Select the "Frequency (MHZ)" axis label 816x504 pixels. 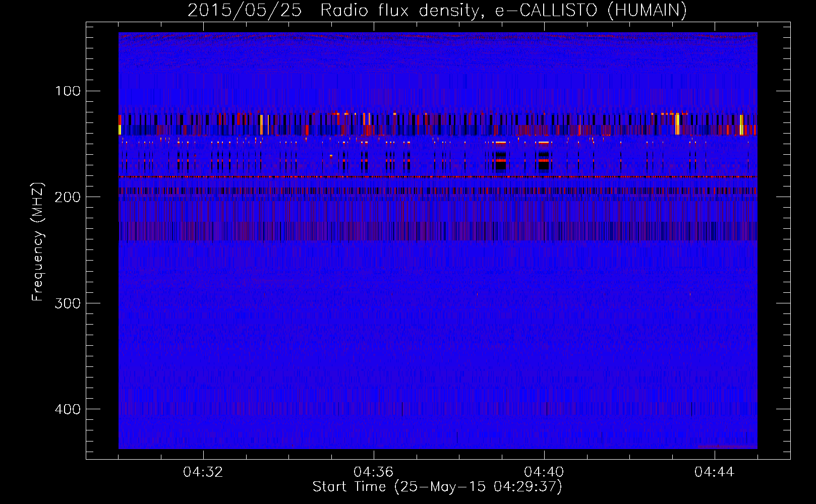pyautogui.click(x=38, y=241)
